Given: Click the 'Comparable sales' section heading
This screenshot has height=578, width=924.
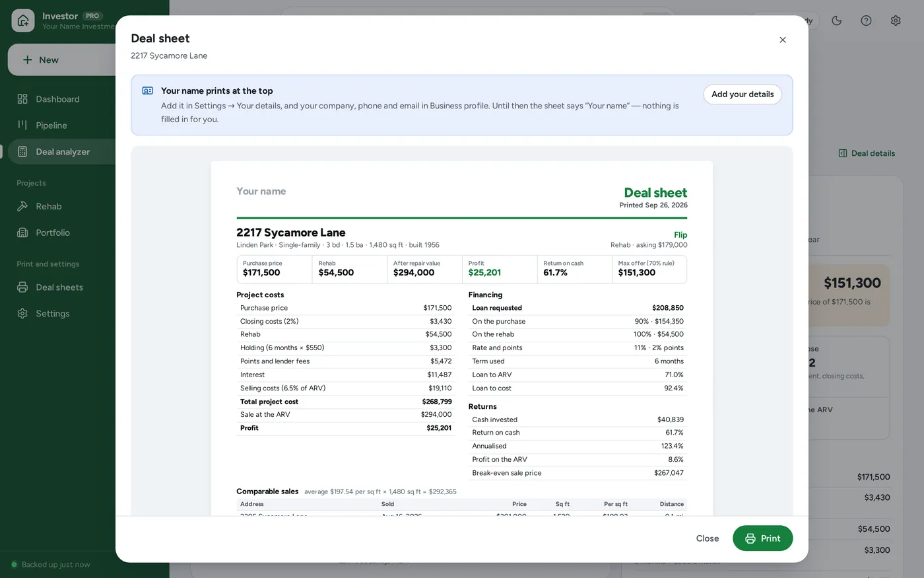Looking at the screenshot, I should (267, 491).
